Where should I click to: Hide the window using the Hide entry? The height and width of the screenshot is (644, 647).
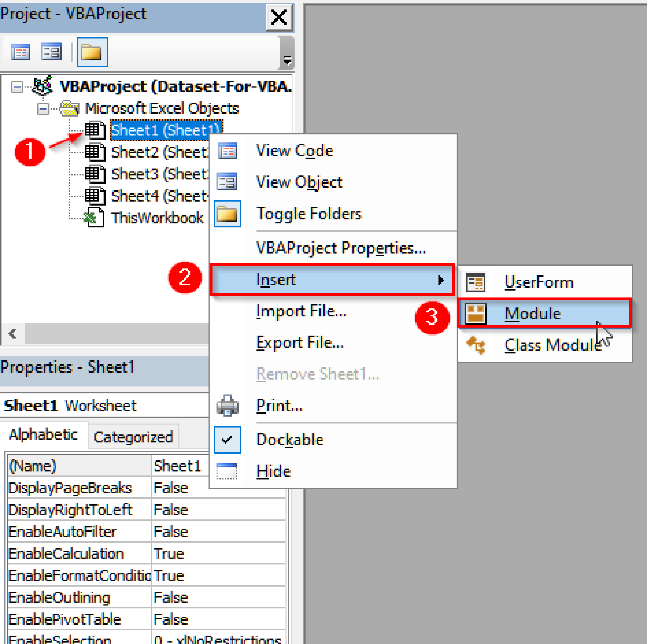click(273, 470)
